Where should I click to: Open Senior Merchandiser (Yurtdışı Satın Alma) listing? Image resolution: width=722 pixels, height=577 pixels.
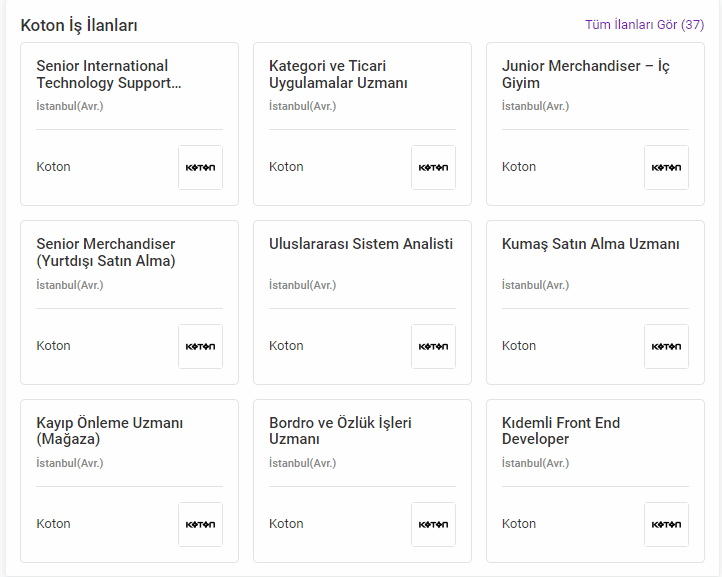coord(106,252)
